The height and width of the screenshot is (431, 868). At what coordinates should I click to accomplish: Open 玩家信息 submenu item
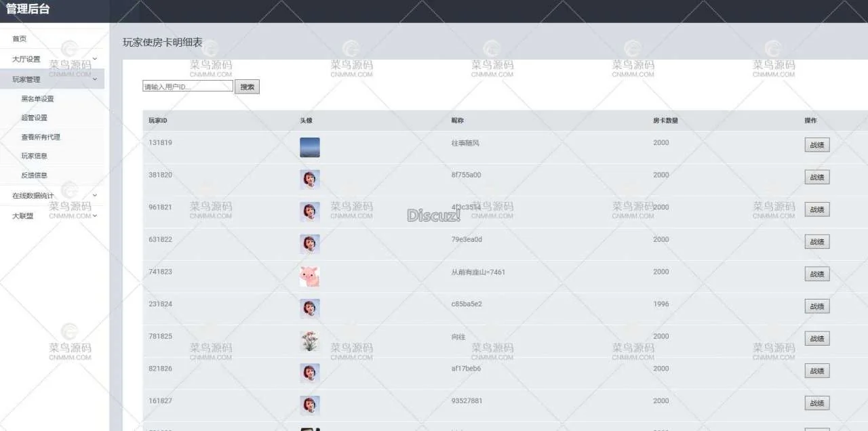coord(34,156)
